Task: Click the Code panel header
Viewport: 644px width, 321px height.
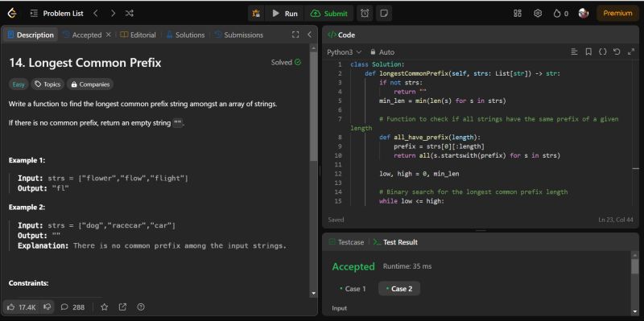Action: 341,35
